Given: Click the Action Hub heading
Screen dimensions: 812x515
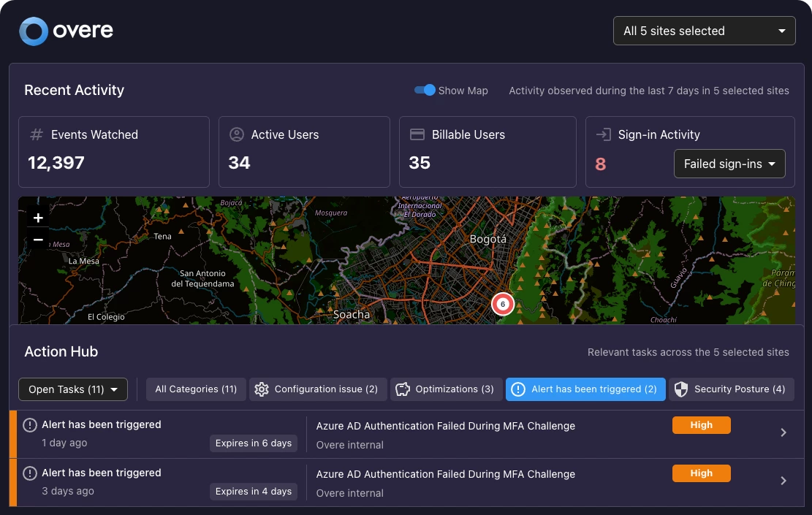Looking at the screenshot, I should point(61,351).
